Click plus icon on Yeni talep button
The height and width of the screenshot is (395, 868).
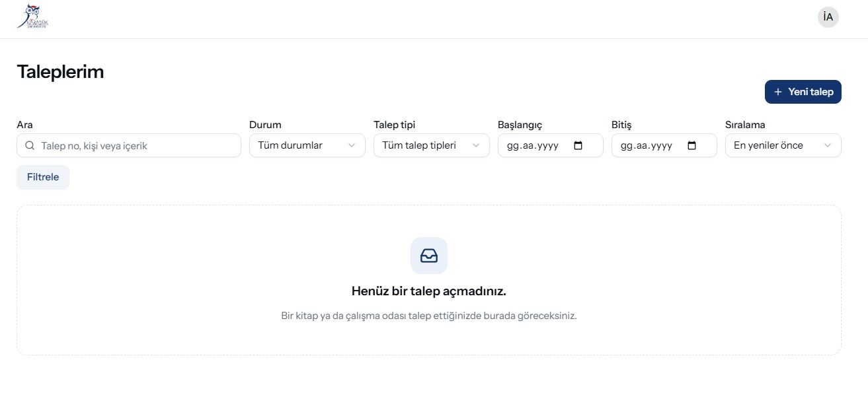[x=778, y=92]
